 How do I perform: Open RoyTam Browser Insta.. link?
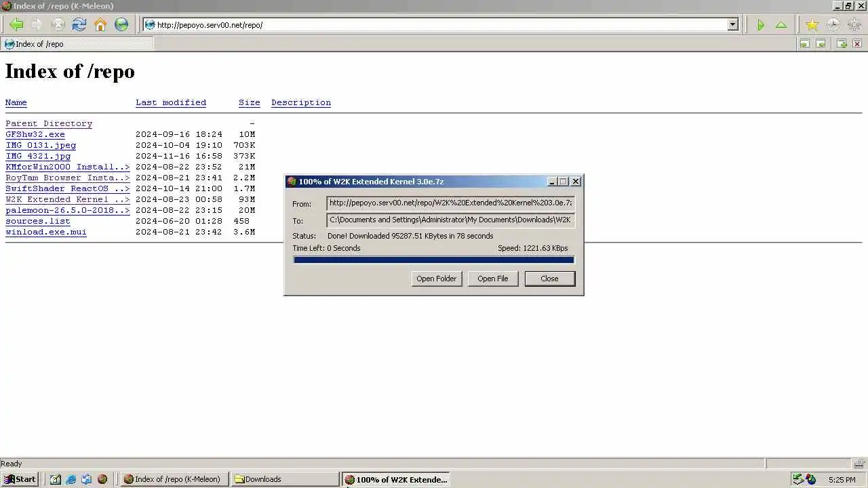68,178
